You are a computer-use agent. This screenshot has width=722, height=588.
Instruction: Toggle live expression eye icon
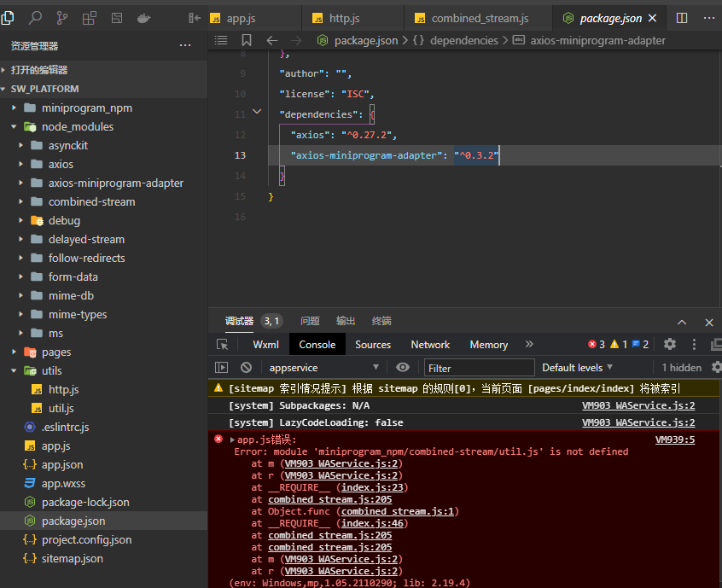click(403, 367)
